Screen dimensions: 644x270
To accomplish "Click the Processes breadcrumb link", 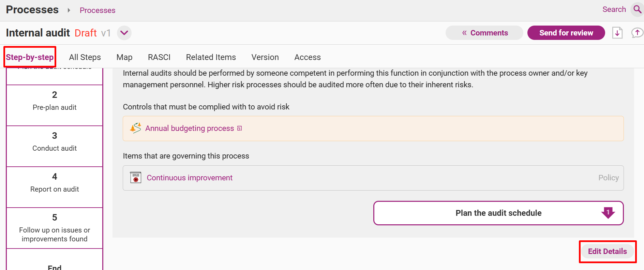I will click(98, 10).
